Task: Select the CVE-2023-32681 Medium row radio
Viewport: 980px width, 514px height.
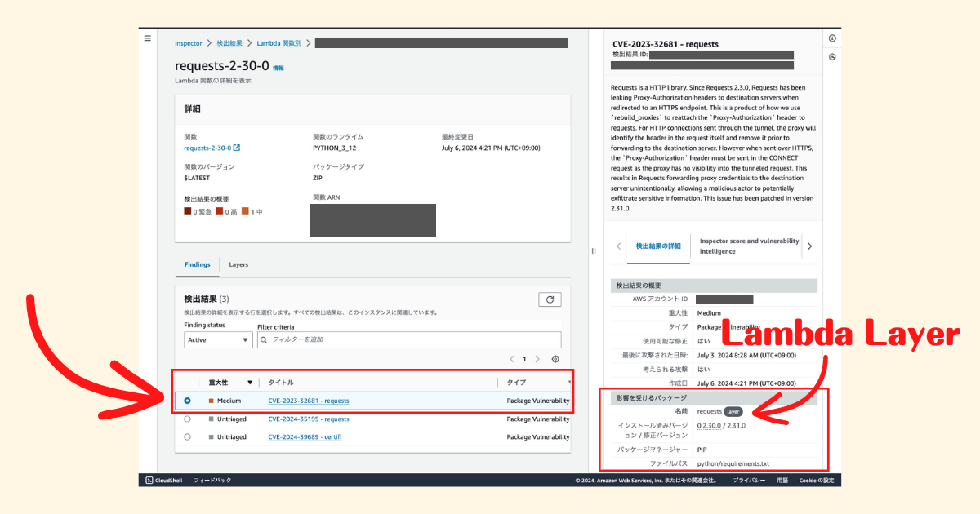Action: [188, 401]
